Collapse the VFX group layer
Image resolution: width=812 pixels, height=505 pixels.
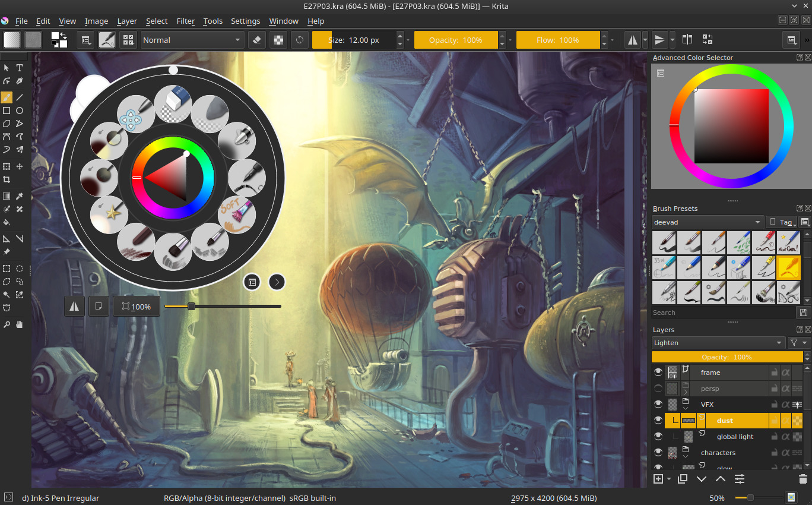tap(686, 408)
